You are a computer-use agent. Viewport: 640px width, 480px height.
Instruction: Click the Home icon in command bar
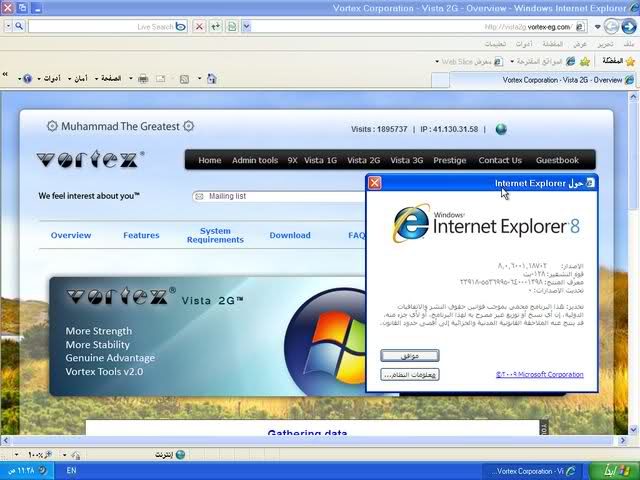[211, 78]
